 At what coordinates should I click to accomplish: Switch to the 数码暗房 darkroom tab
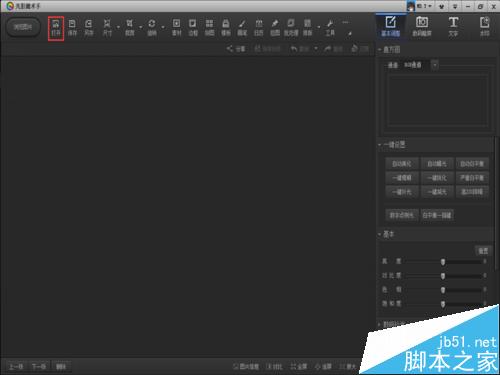click(422, 27)
